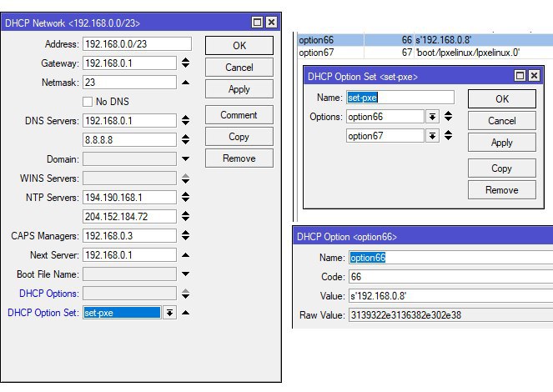Click the Code field showing 66
The image size is (553, 392).
450,277
